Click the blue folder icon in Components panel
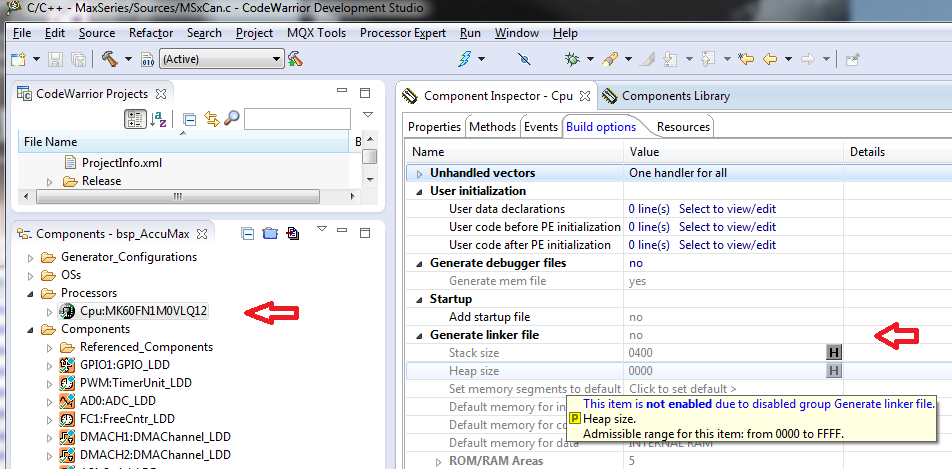952x469 pixels. (x=270, y=233)
